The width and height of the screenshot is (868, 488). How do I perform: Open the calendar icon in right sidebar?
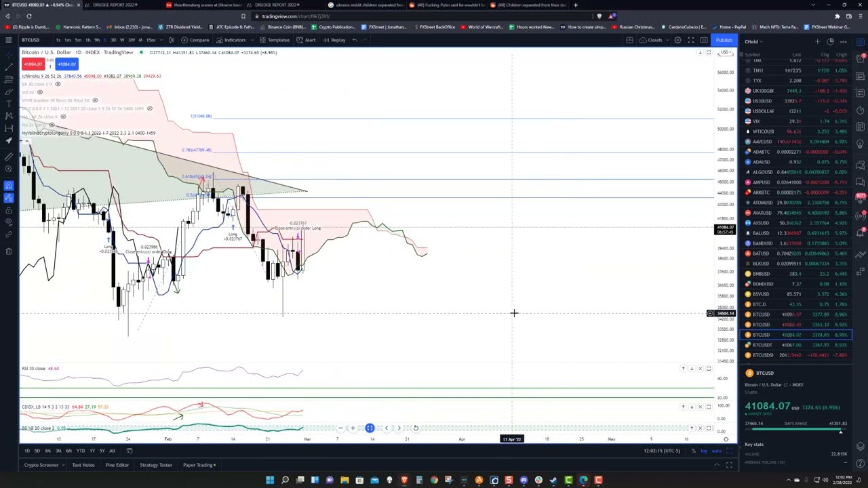(x=861, y=127)
